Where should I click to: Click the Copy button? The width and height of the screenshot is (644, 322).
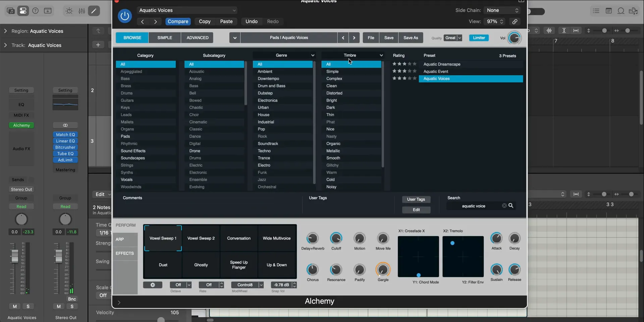205,21
